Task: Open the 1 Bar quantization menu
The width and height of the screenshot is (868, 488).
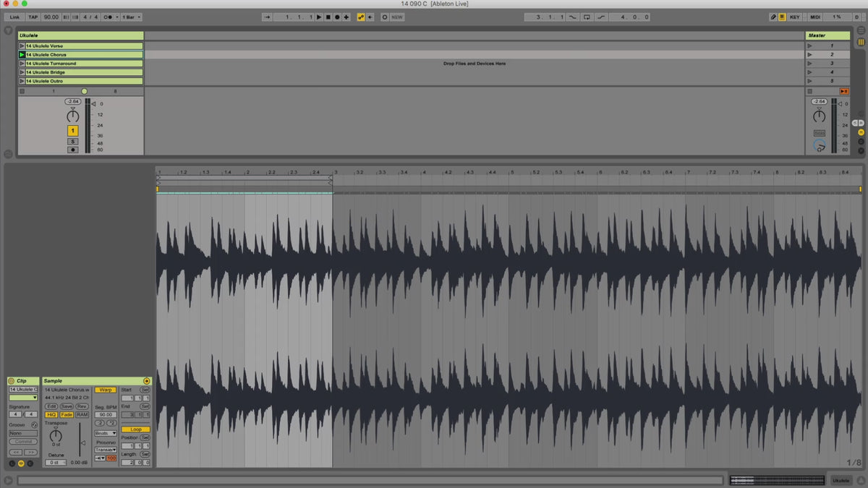Action: point(131,17)
